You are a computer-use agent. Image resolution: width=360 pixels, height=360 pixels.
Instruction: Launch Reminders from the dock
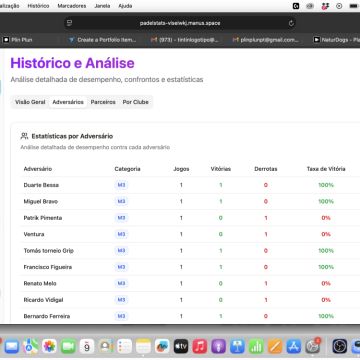point(125,347)
